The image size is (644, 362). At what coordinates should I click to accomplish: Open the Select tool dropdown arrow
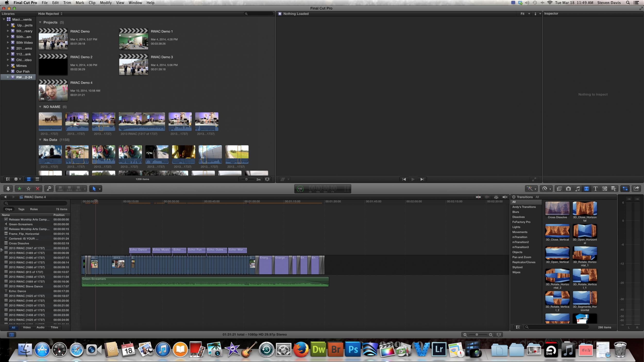tap(100, 189)
